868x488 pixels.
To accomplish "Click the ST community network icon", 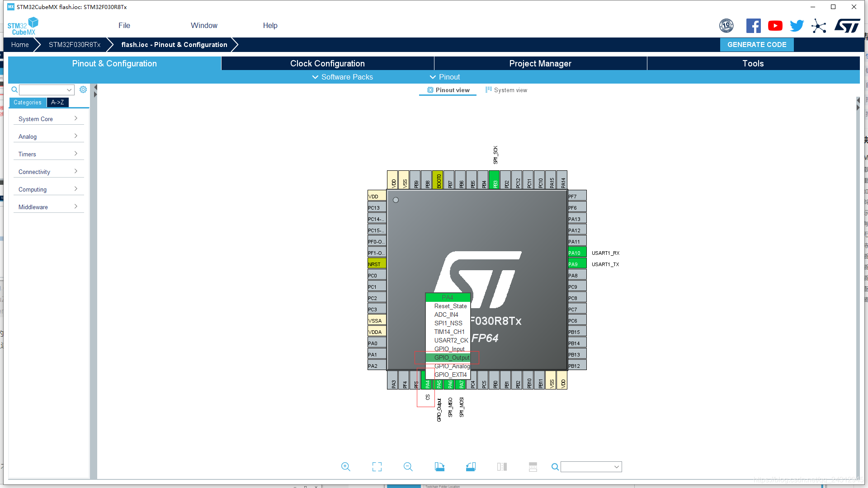I will 818,26.
